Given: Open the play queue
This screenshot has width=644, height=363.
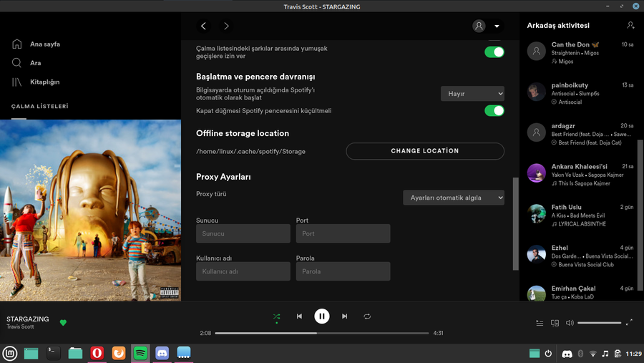Looking at the screenshot, I should coord(540,323).
